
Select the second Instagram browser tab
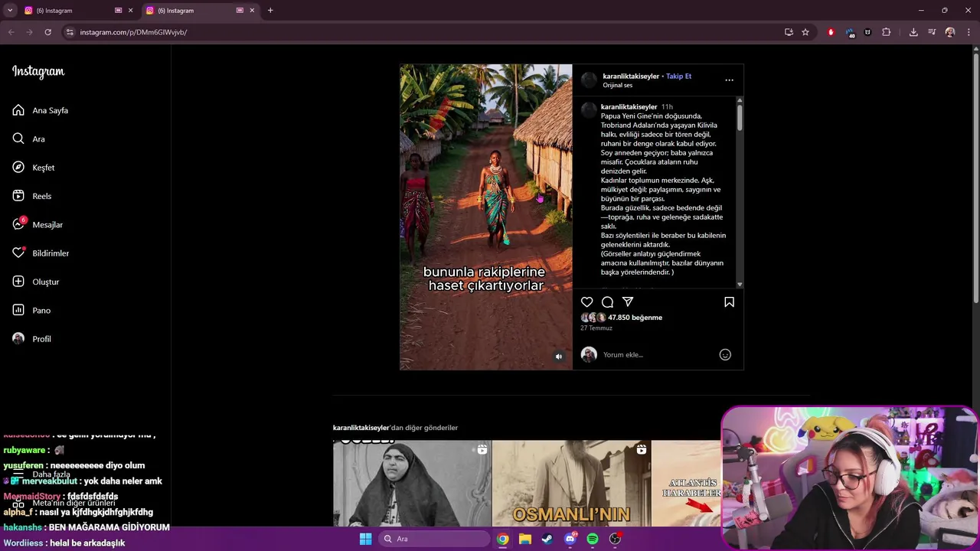coord(191,11)
